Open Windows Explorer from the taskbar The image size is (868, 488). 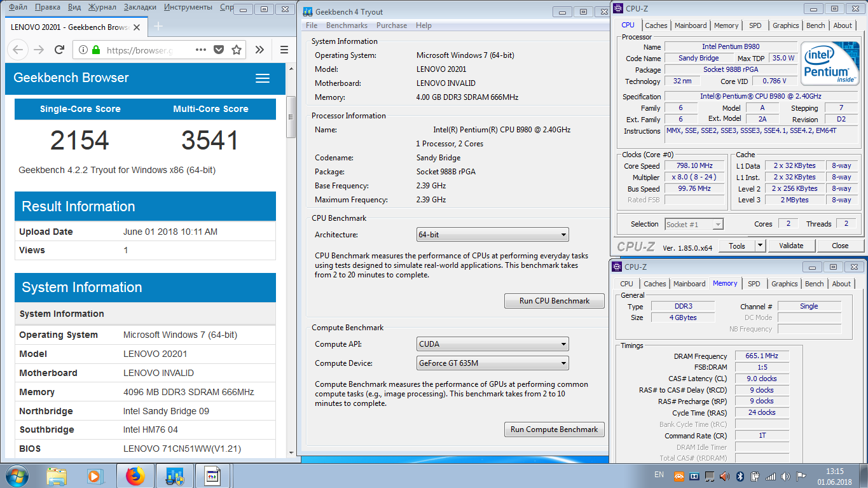coord(57,475)
